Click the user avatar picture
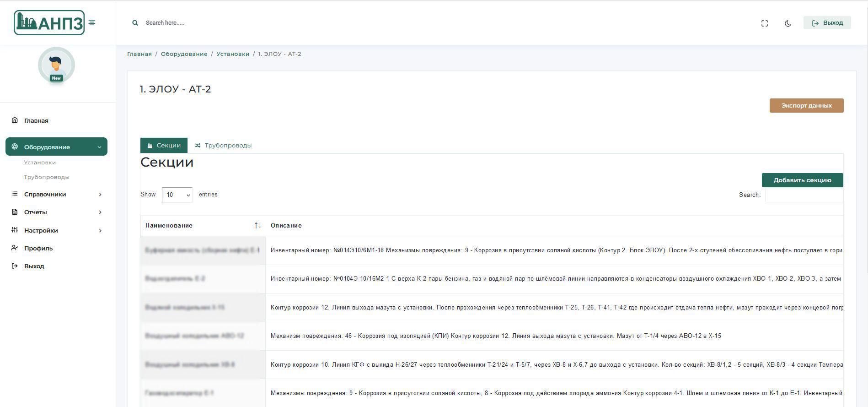868x407 pixels. coord(56,65)
